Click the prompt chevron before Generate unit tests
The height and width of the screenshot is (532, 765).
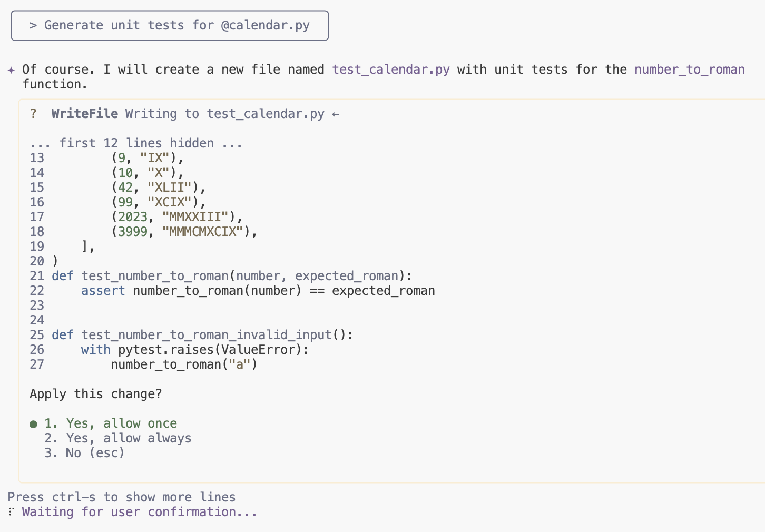coord(33,25)
